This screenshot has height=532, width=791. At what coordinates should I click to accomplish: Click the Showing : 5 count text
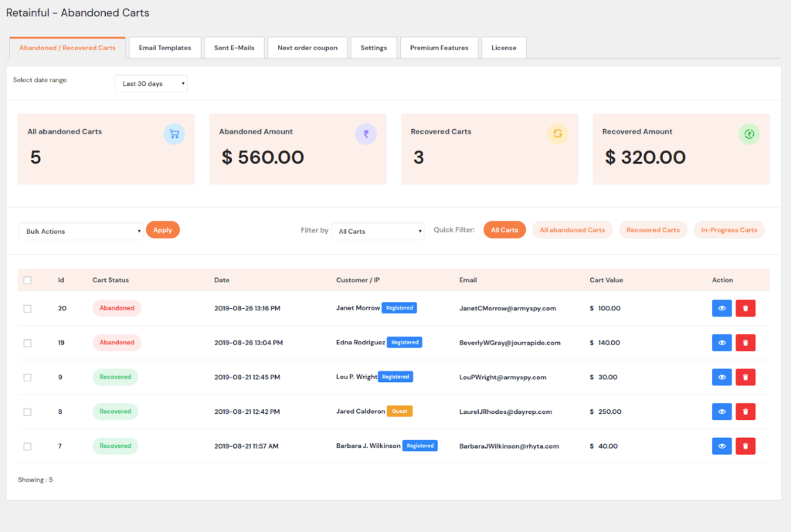tap(36, 480)
